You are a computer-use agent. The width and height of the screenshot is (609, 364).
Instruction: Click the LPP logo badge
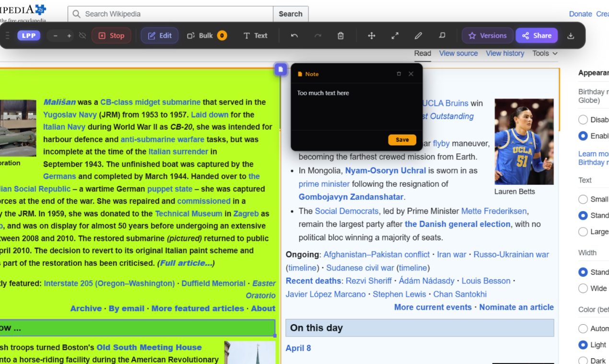[x=29, y=35]
